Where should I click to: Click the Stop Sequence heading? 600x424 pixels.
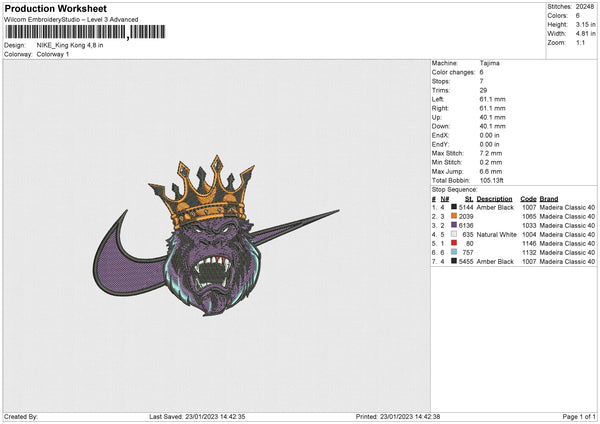pyautogui.click(x=455, y=190)
